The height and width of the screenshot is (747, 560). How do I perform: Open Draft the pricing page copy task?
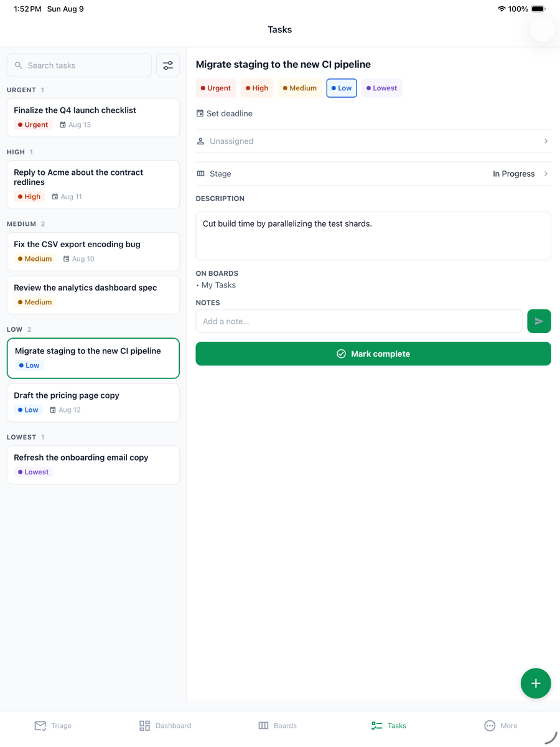93,403
